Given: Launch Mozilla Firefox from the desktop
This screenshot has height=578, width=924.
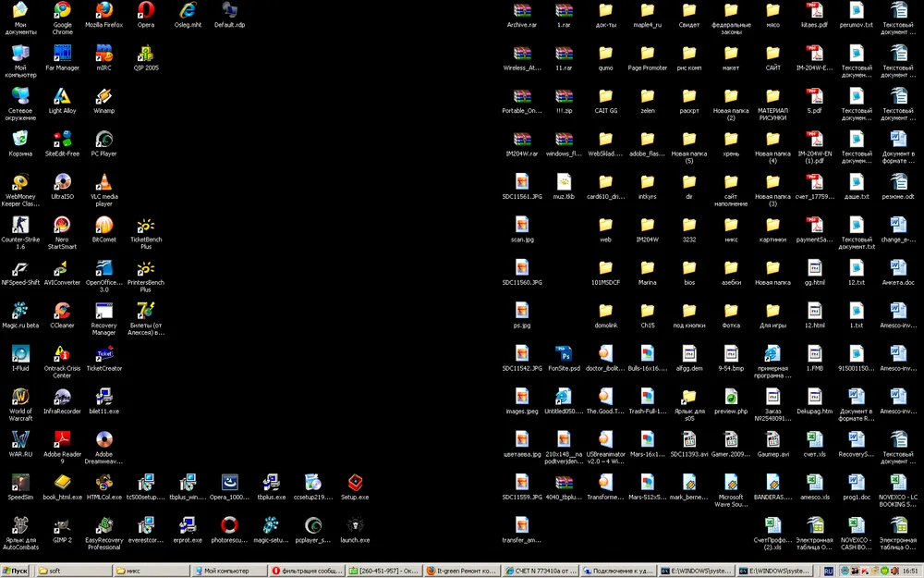Looking at the screenshot, I should [x=103, y=12].
